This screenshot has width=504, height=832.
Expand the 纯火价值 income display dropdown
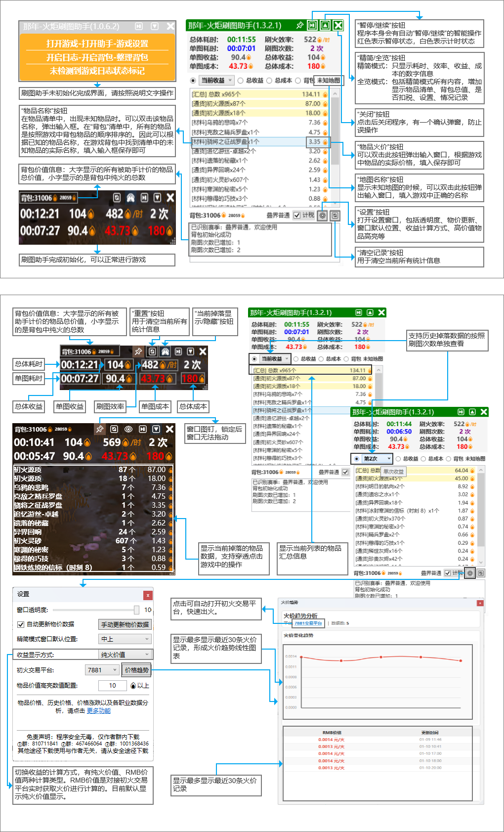coord(125,655)
